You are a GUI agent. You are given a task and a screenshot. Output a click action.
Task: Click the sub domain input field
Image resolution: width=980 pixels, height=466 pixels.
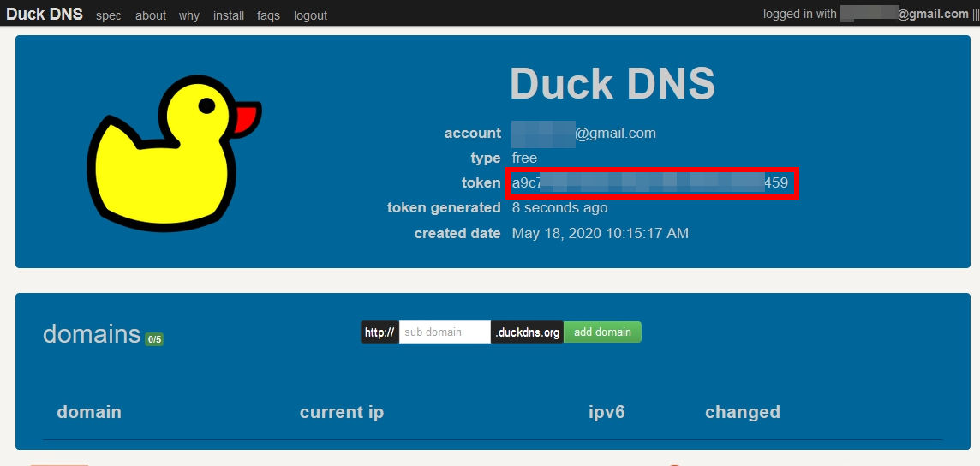[x=444, y=332]
